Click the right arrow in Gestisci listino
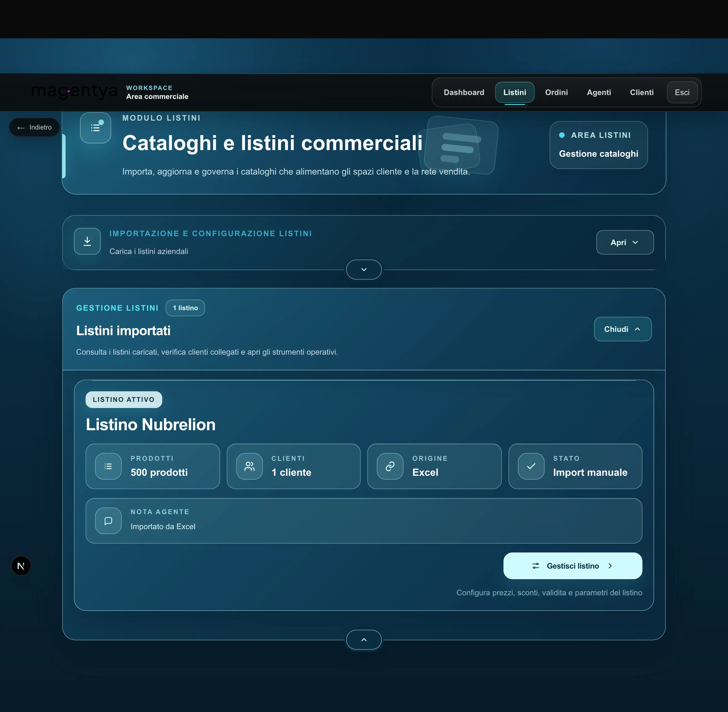728x712 pixels. click(x=610, y=566)
